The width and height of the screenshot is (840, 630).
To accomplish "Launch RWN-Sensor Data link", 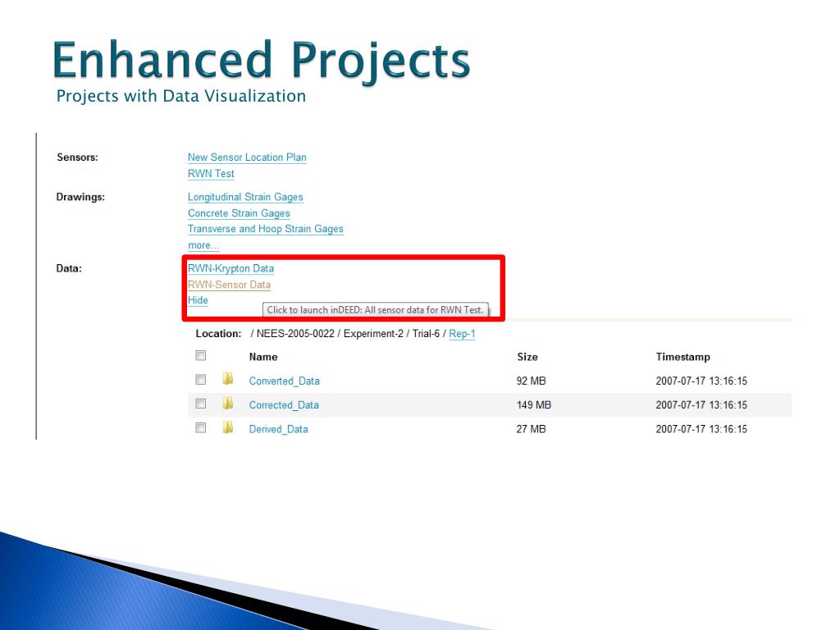I will point(230,285).
